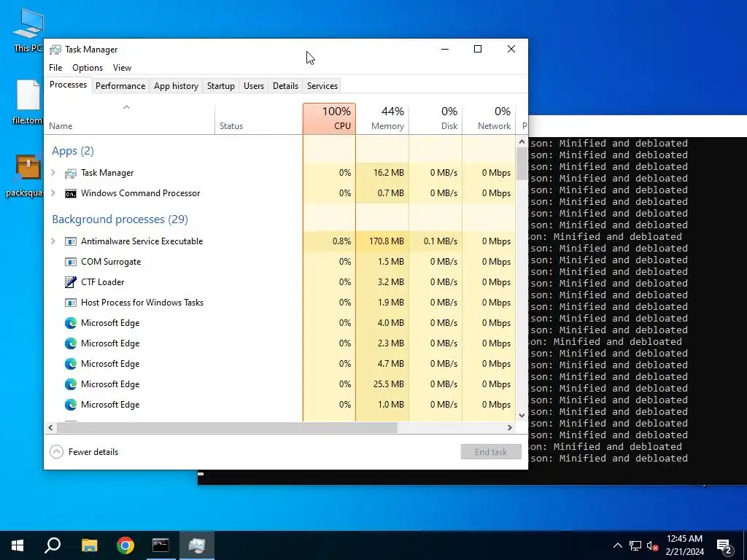Select the packsquash desktop icon
747x560 pixels.
25,175
